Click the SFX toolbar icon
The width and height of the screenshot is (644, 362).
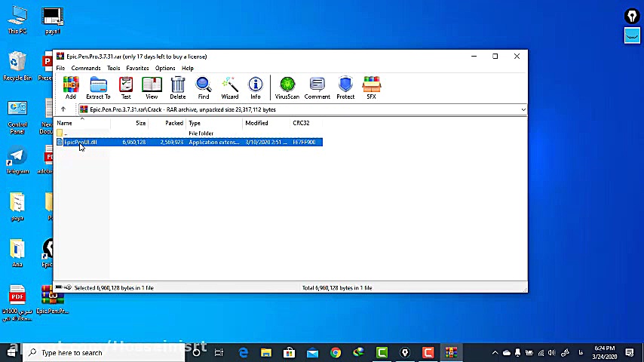(371, 87)
